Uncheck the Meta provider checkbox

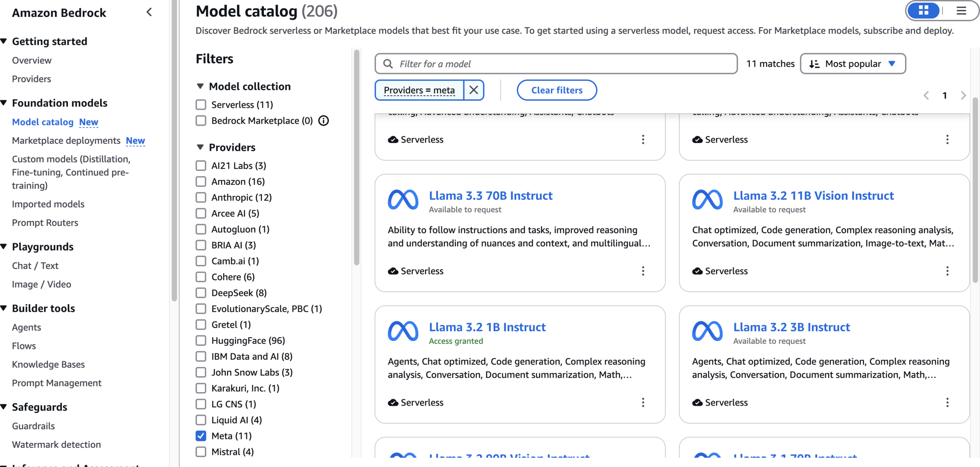[201, 436]
